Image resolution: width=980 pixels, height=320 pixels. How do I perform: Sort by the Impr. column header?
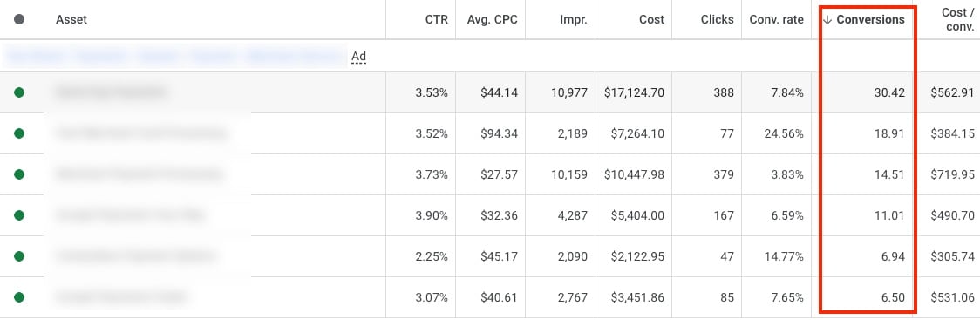point(573,19)
